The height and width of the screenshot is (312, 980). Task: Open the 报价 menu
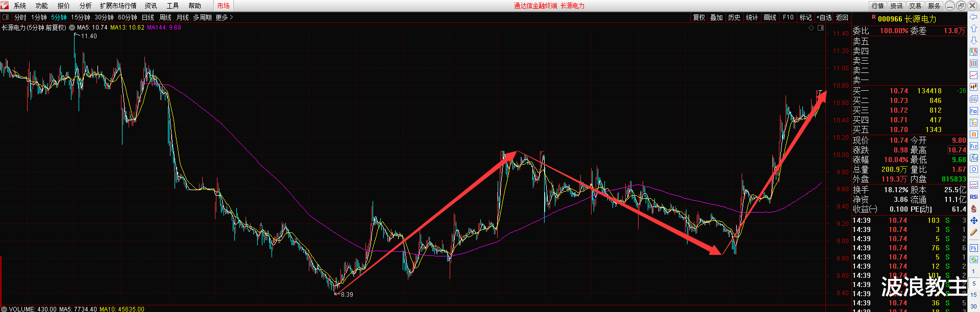(x=64, y=6)
